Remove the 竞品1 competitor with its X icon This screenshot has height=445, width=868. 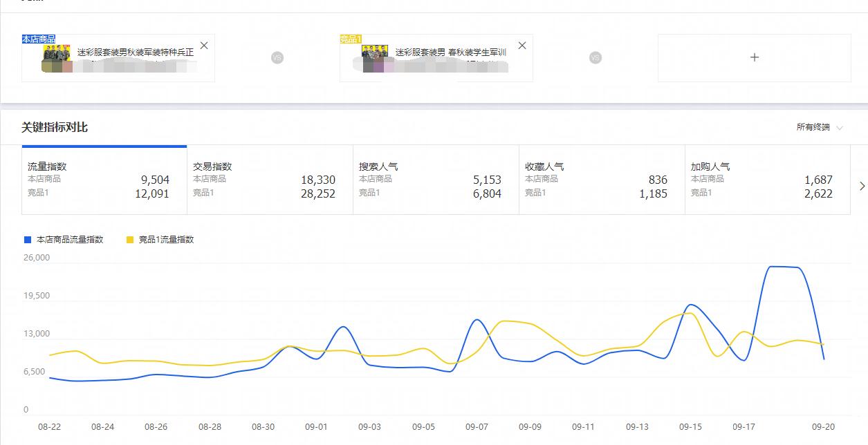[x=522, y=46]
